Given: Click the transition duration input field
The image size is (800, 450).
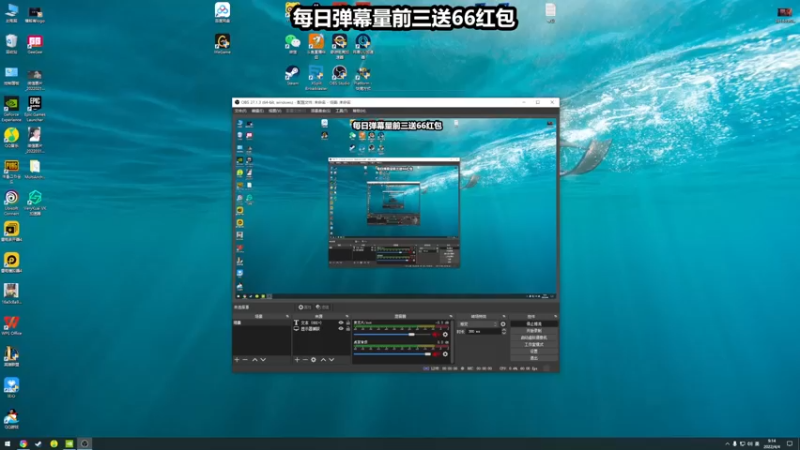Looking at the screenshot, I should pyautogui.click(x=484, y=332).
